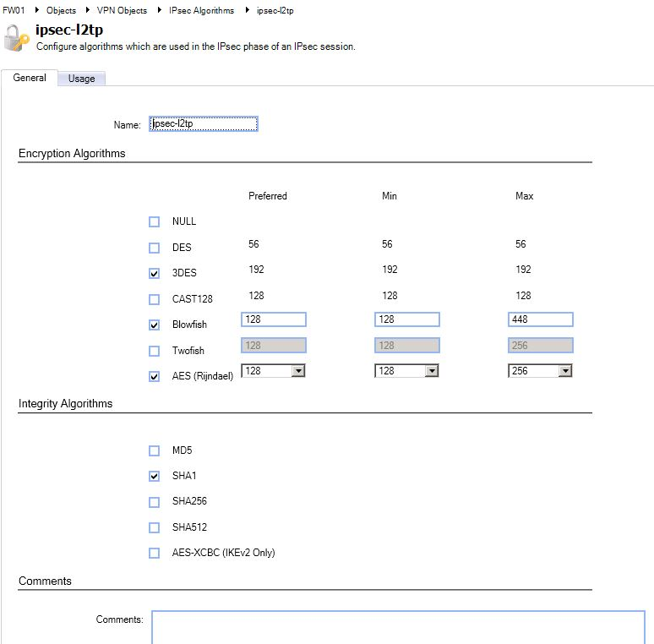Uncheck the AES (Rijndael) checkbox
This screenshot has width=654, height=644.
click(x=154, y=377)
